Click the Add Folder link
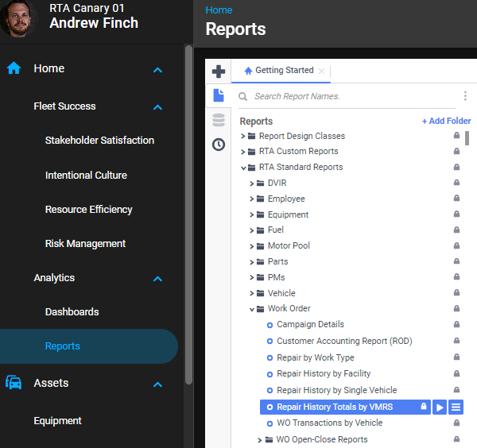Image resolution: width=477 pixels, height=448 pixels. 446,122
